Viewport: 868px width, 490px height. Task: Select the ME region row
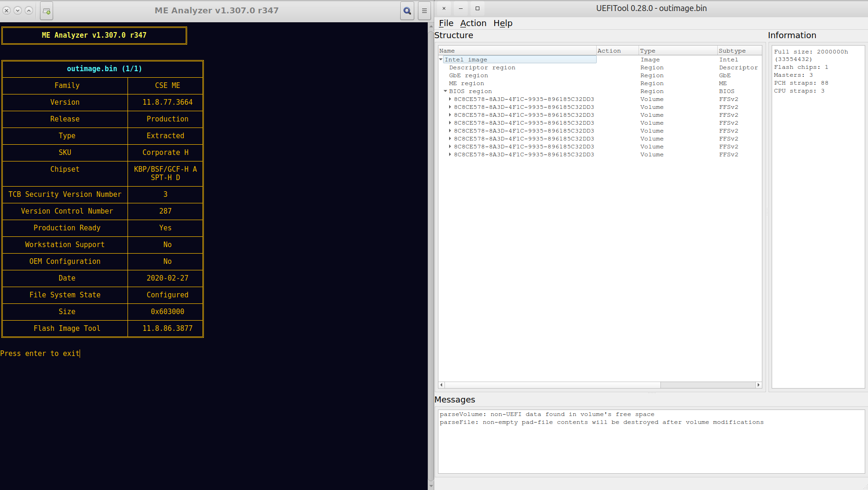tap(466, 83)
